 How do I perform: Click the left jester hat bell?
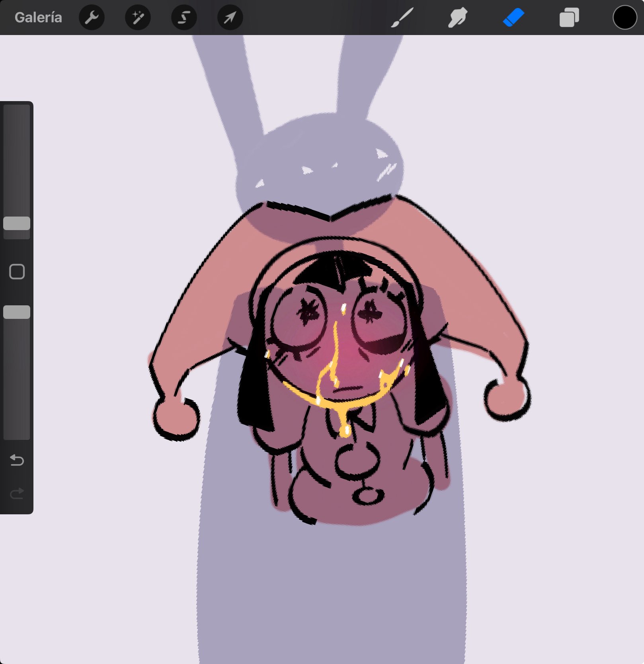point(176,419)
